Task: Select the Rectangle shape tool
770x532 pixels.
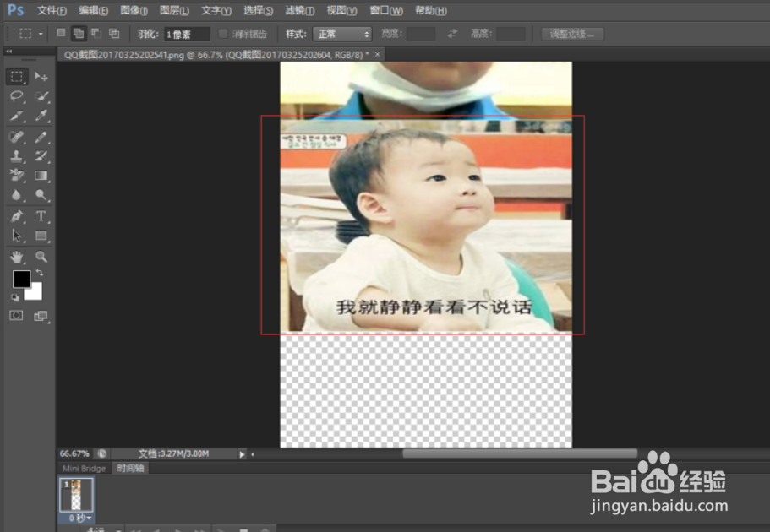Action: click(41, 236)
